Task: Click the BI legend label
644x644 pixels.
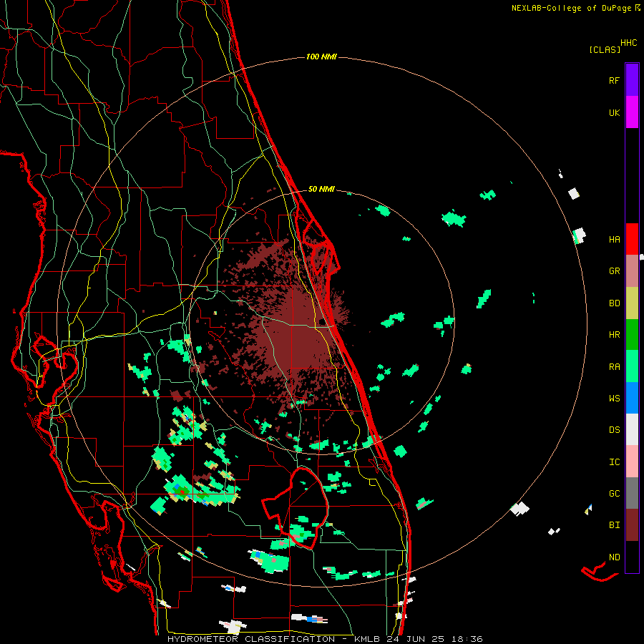Action: click(x=614, y=525)
